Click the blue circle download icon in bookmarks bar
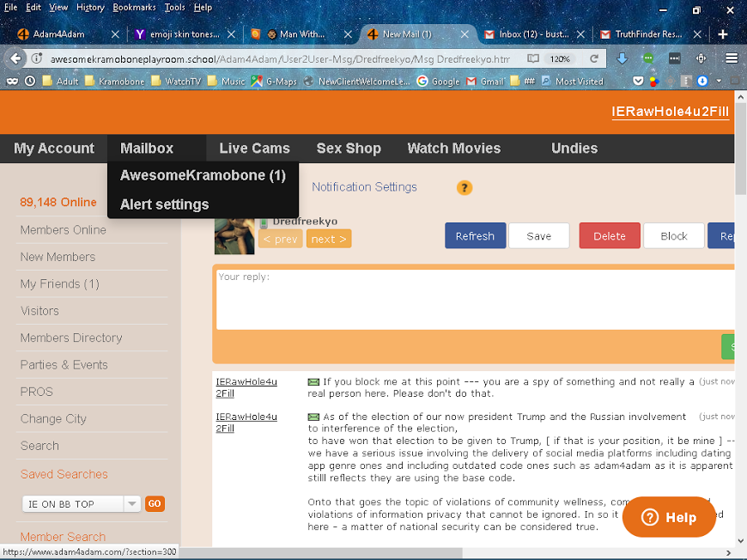 702,82
